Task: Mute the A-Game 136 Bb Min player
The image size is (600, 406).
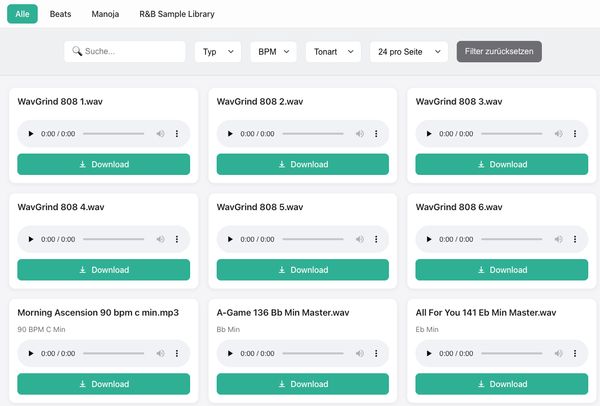Action: [x=358, y=353]
